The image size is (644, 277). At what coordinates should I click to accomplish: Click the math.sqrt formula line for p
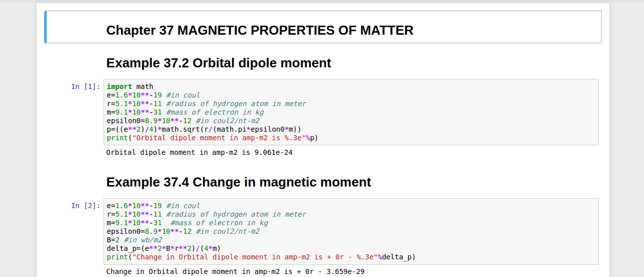203,129
